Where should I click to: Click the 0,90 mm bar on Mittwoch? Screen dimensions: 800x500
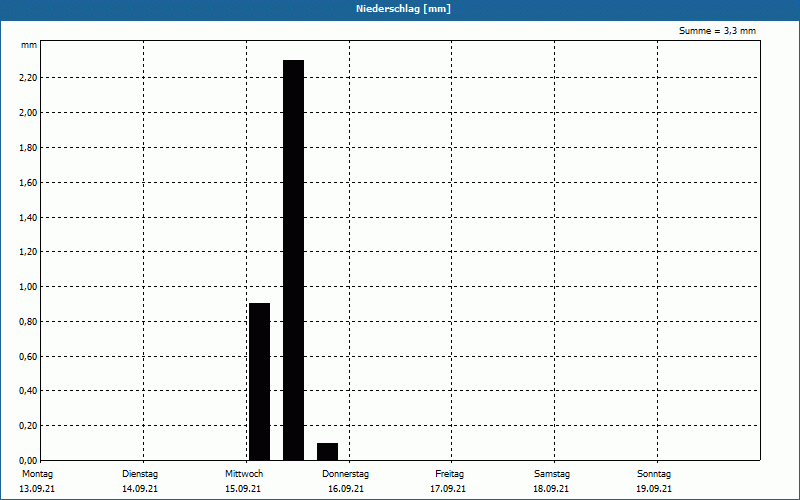(x=259, y=382)
